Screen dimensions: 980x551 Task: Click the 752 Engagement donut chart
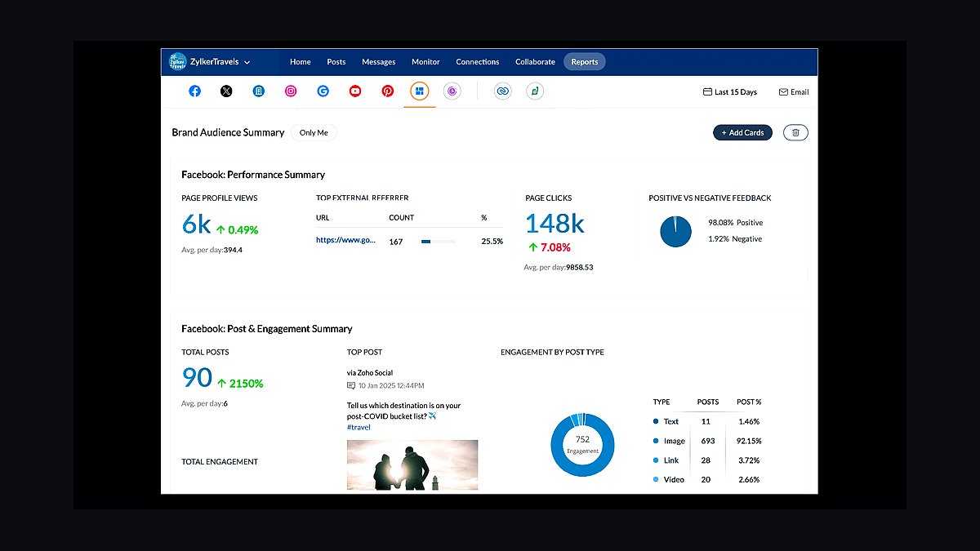pyautogui.click(x=582, y=444)
